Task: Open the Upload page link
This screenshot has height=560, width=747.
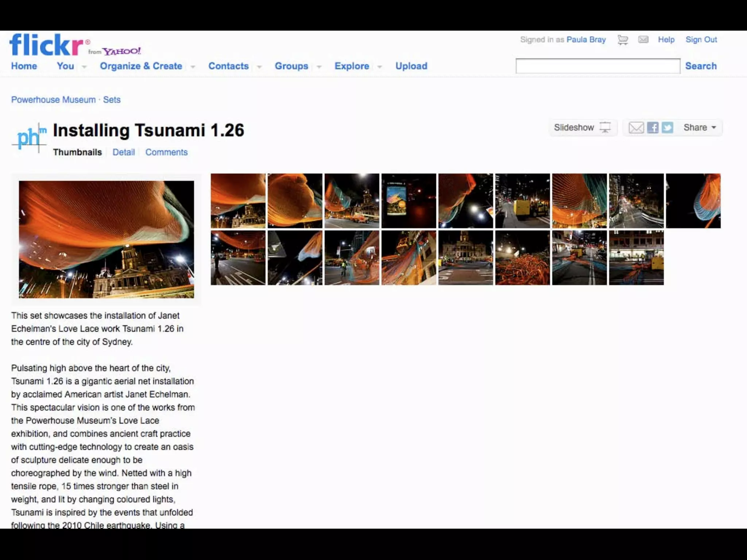Action: click(x=411, y=66)
